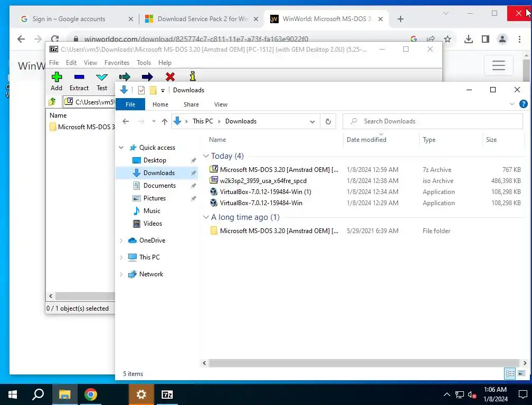The image size is (532, 405).
Task: Click Explorer horizontal scrollbar
Action: [x=364, y=363]
